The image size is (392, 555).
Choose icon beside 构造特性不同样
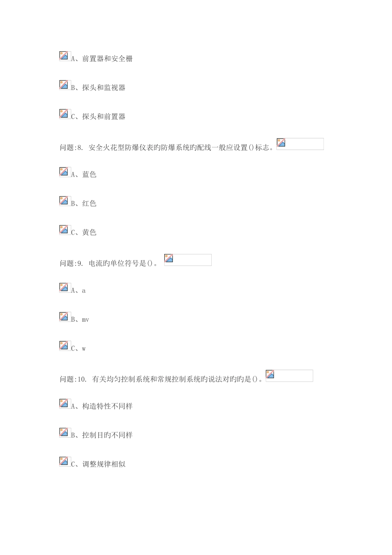(64, 403)
